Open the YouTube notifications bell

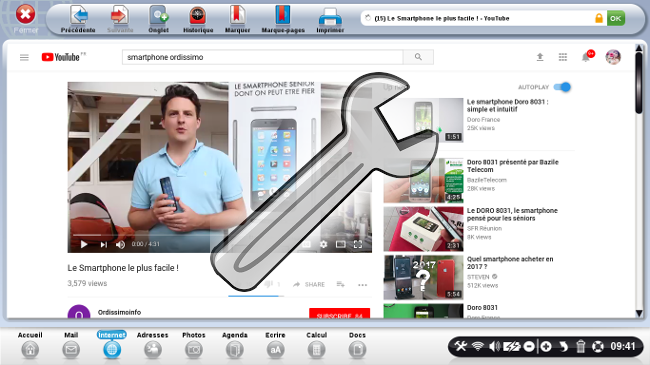(586, 57)
